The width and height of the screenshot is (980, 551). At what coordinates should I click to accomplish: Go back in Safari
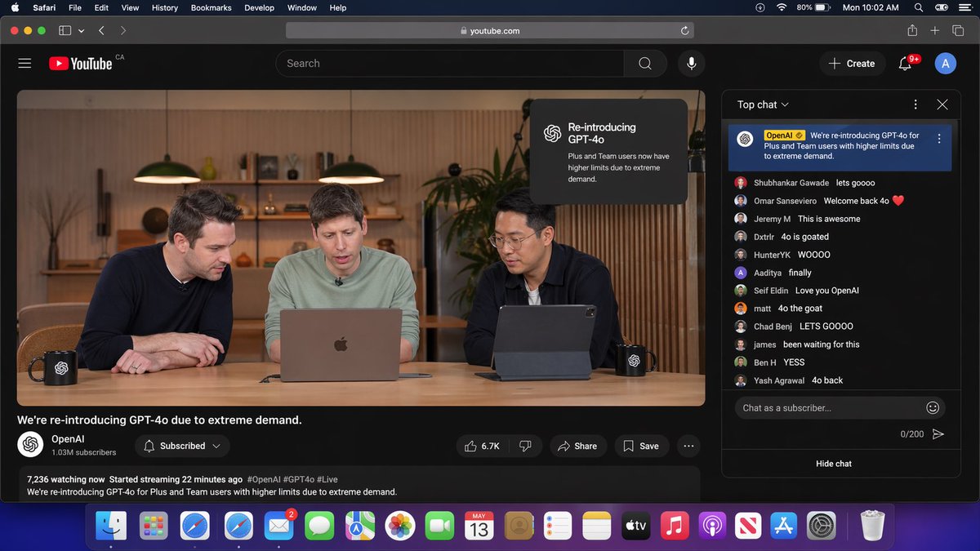pyautogui.click(x=101, y=30)
